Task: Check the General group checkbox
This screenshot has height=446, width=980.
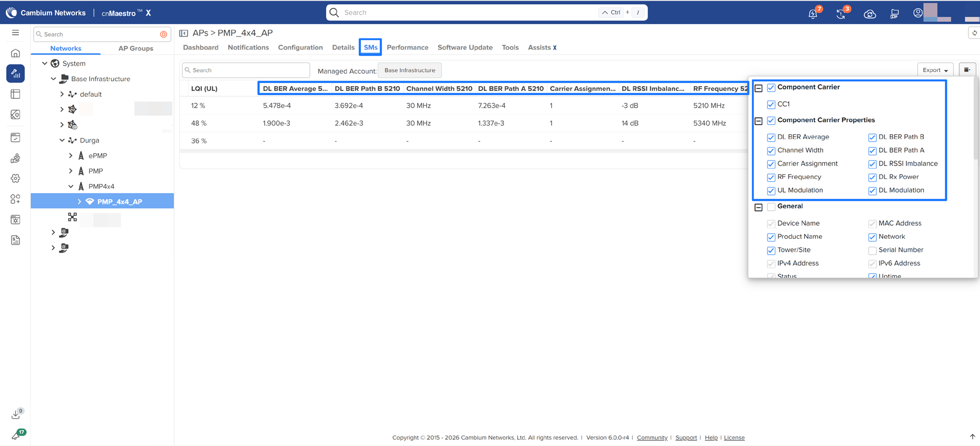Action: tap(771, 207)
